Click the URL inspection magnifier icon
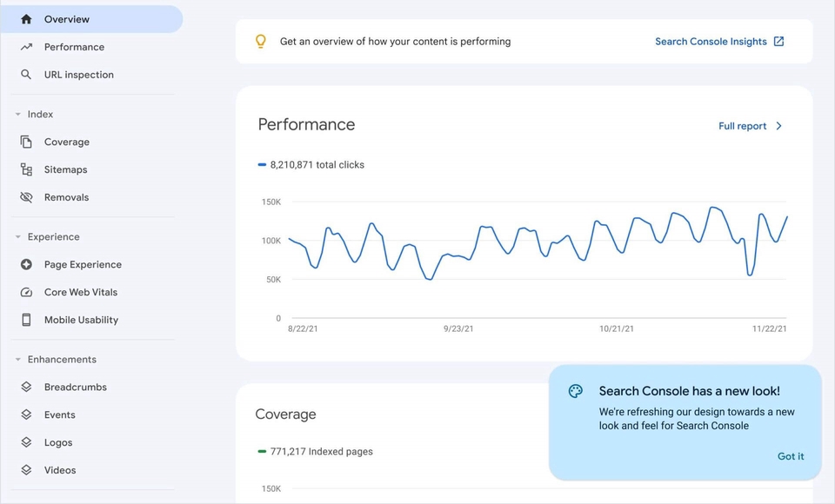The image size is (835, 504). click(x=26, y=75)
